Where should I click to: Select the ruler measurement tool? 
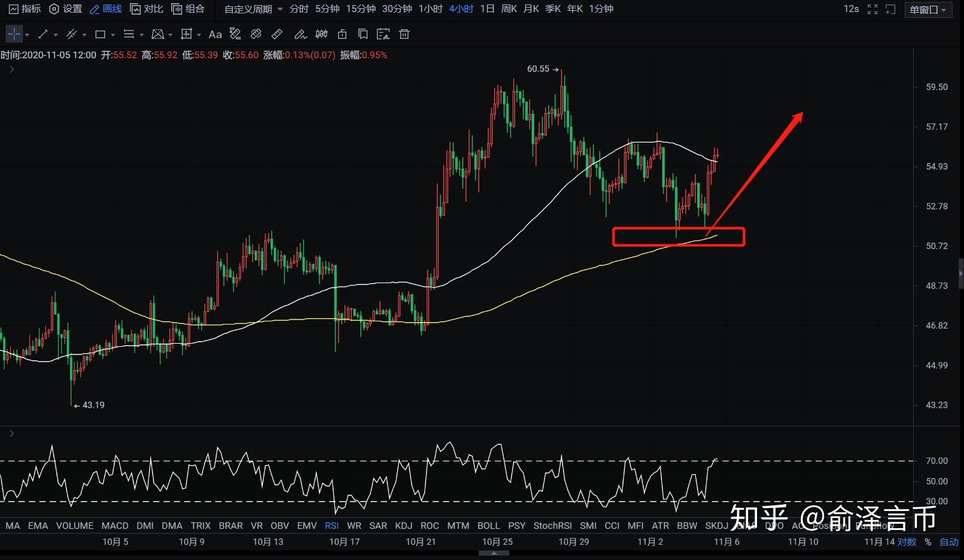(277, 34)
